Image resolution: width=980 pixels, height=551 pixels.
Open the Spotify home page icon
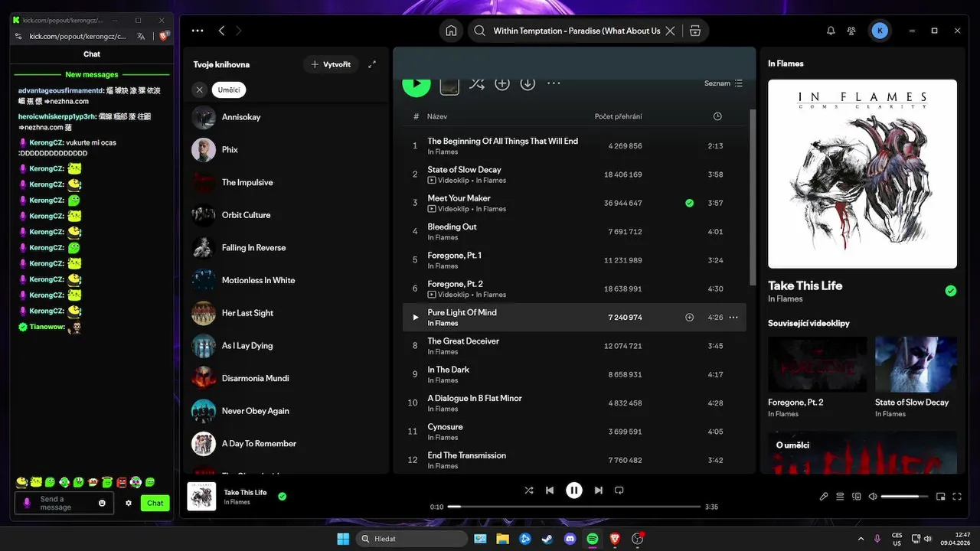point(451,31)
